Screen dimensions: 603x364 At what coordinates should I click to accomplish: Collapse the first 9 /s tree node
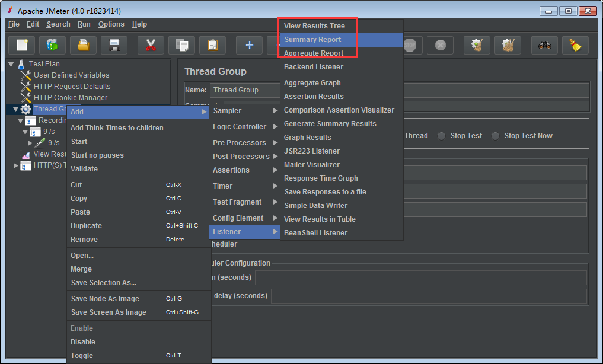(25, 132)
